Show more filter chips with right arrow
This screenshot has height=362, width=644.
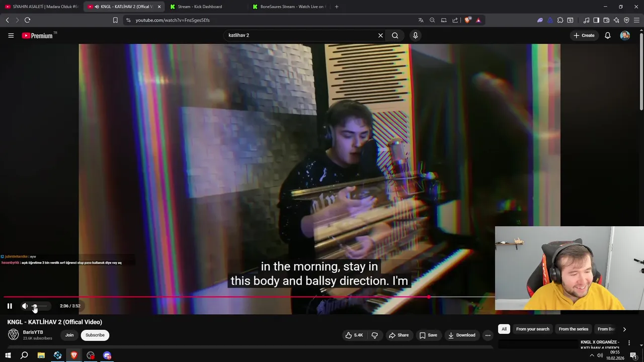[x=624, y=329]
